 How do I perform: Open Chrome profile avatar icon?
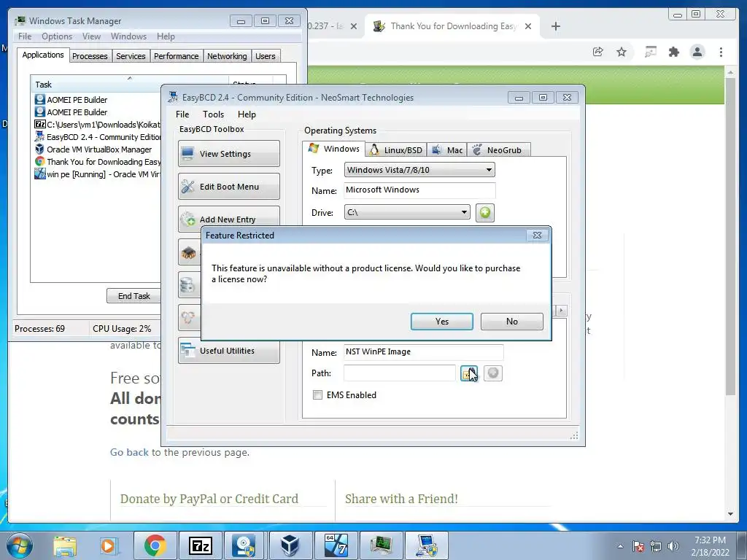[697, 52]
